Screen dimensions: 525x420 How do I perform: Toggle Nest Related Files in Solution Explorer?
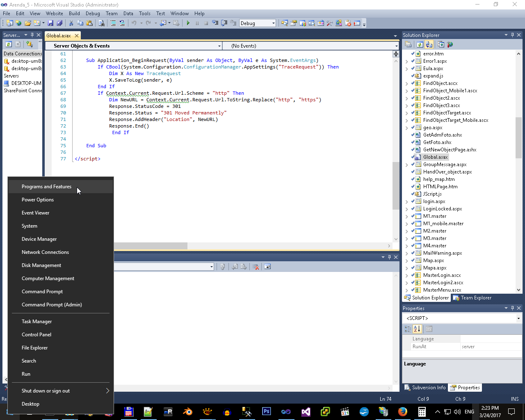pyautogui.click(x=429, y=45)
